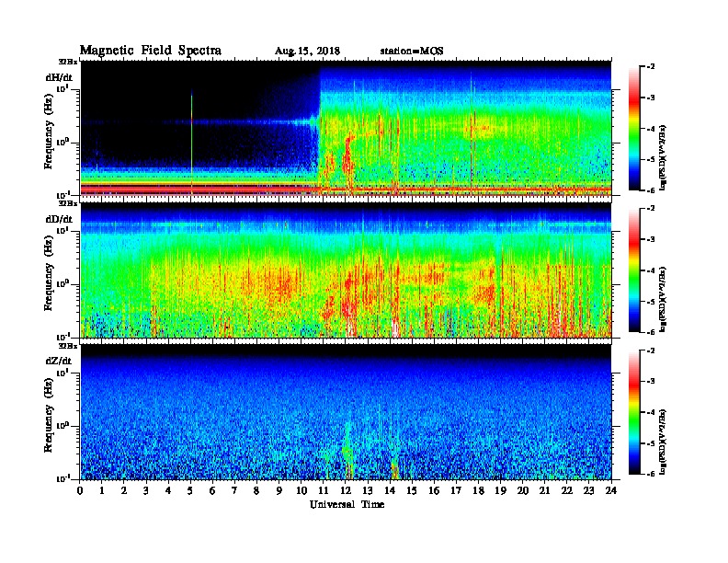This screenshot has height=563, width=728.
Task: Click the "Magnetic Field Spectra" title
Action: (151, 51)
